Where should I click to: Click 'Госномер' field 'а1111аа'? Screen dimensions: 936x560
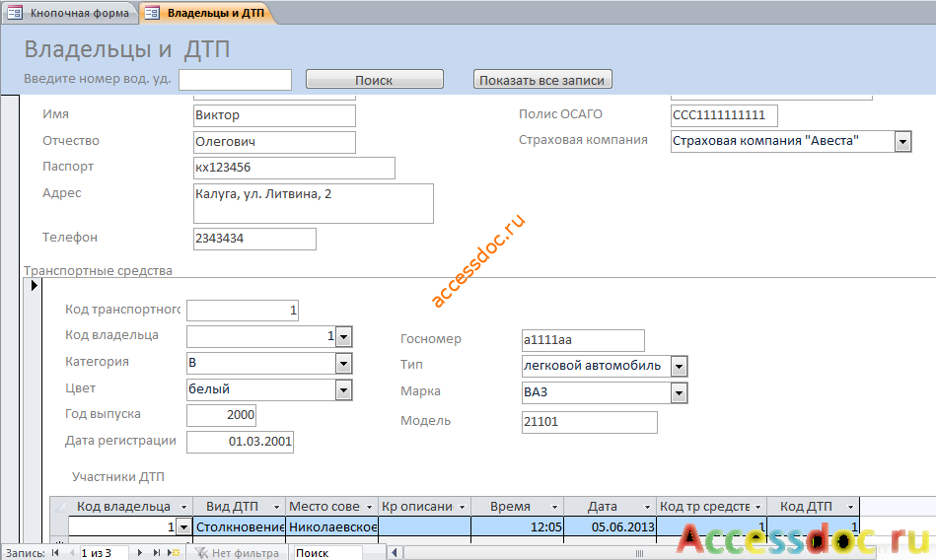[x=583, y=340]
